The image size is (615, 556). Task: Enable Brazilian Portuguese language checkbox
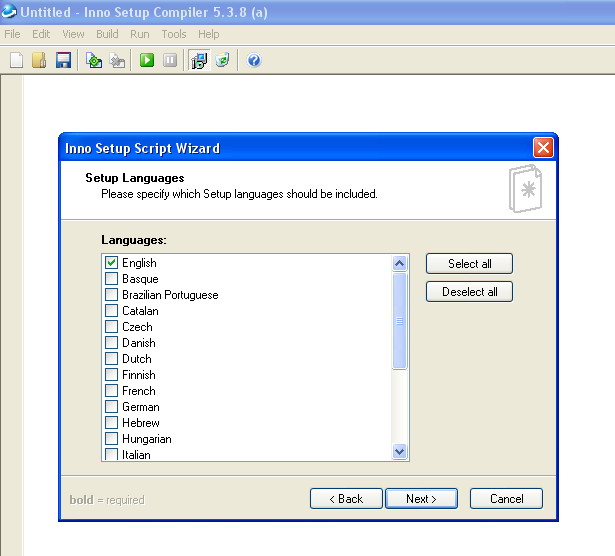click(x=111, y=294)
